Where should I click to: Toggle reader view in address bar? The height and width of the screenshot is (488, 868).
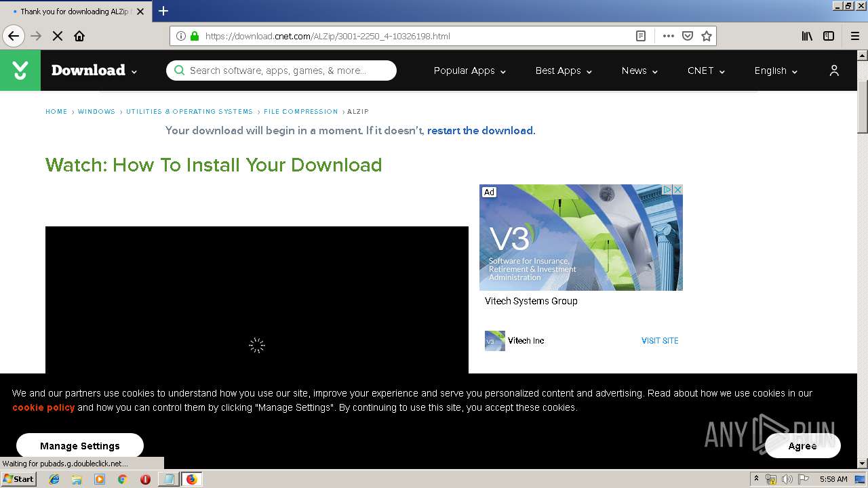point(640,36)
